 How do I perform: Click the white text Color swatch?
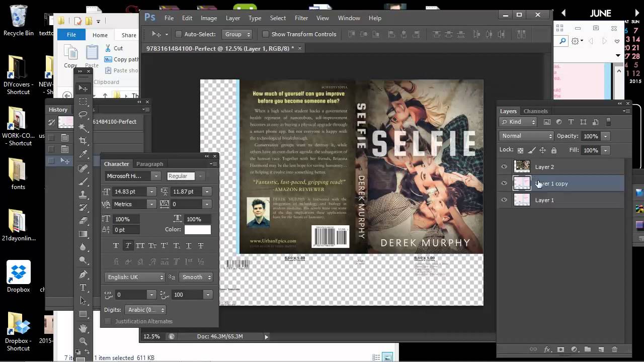(x=197, y=230)
